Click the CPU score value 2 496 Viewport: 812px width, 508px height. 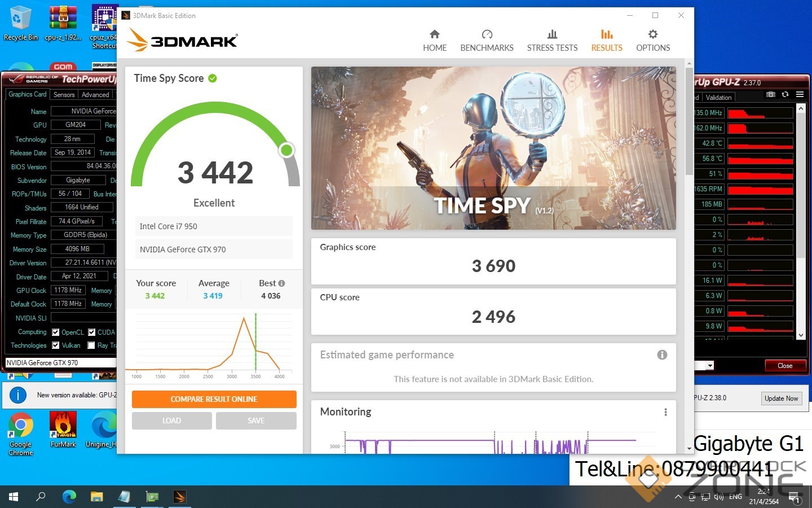[493, 317]
